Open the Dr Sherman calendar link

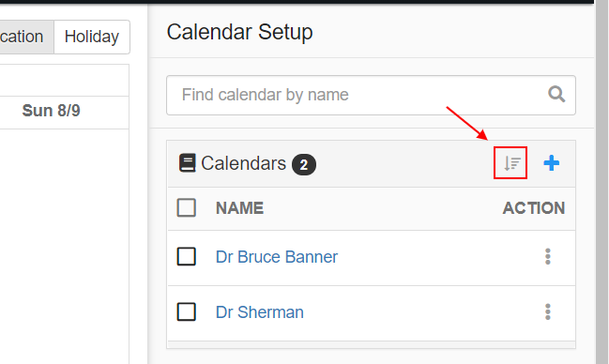point(259,312)
